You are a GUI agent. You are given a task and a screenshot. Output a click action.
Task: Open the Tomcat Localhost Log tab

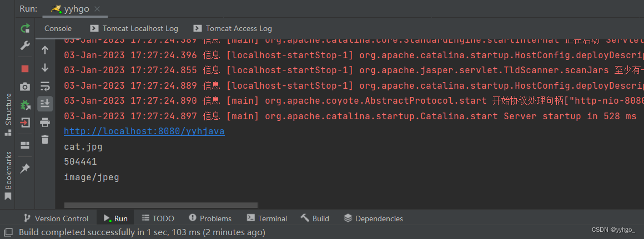134,28
